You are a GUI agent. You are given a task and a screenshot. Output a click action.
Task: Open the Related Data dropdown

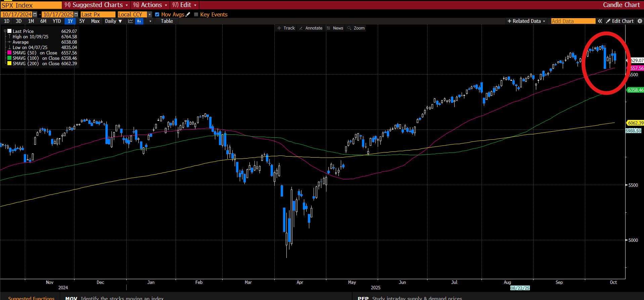tap(526, 21)
